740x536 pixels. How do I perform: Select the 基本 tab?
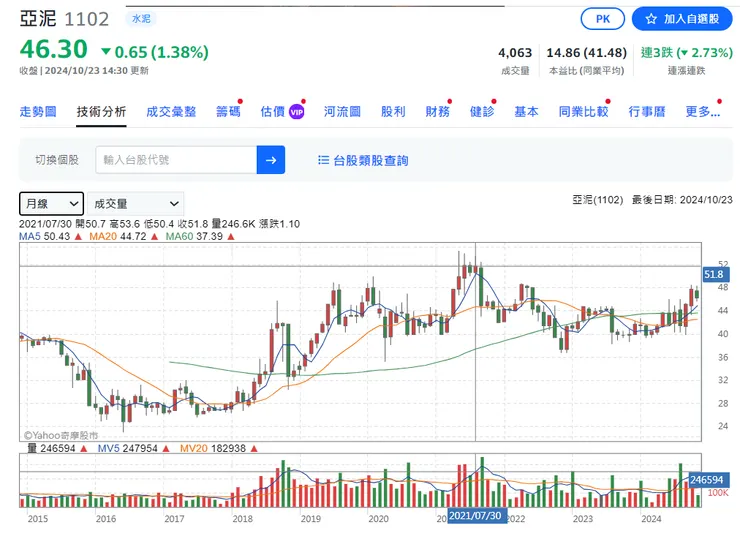[526, 112]
